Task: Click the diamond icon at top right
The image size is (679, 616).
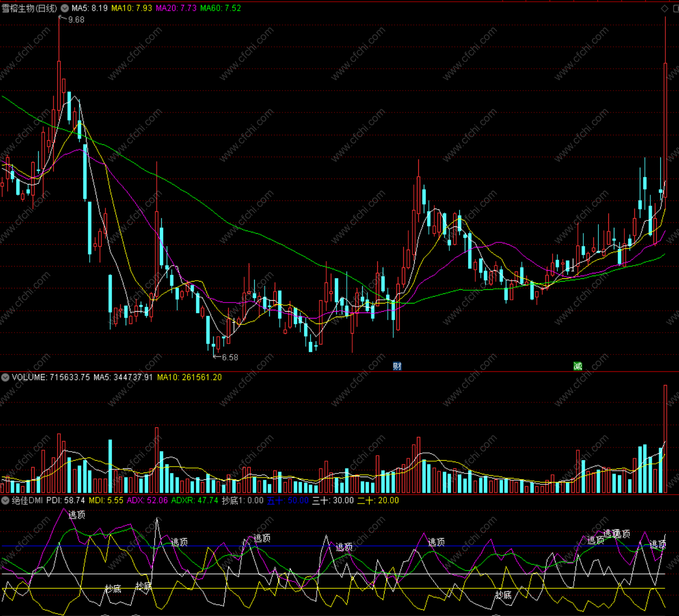Action: coord(664,8)
